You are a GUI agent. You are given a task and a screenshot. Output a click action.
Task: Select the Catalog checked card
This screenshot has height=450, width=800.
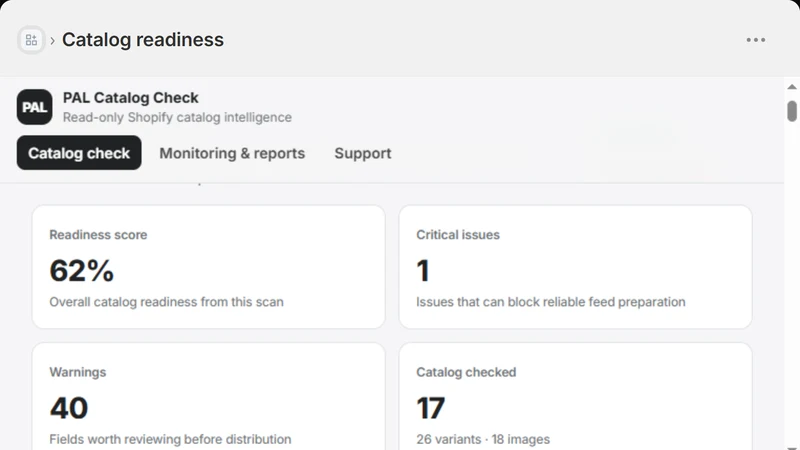pyautogui.click(x=576, y=396)
